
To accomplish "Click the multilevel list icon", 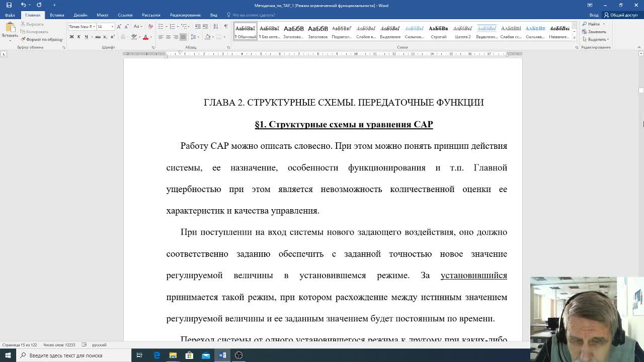I will click(x=184, y=26).
